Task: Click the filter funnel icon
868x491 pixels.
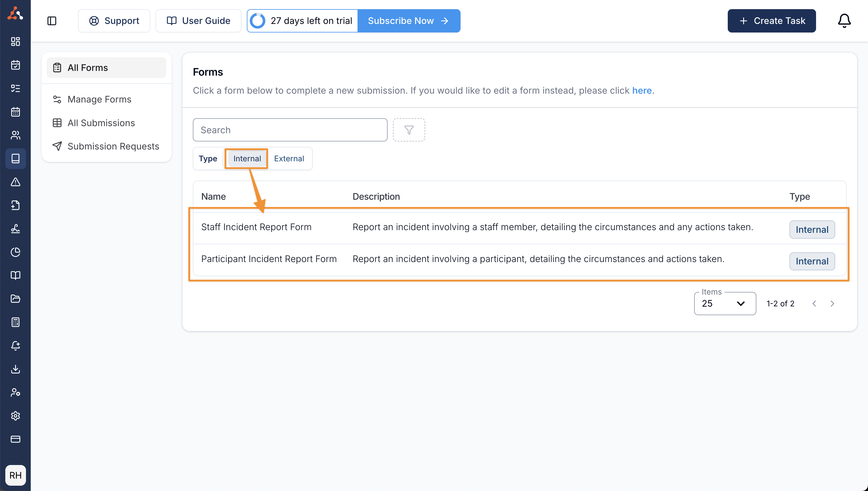Action: pyautogui.click(x=409, y=130)
